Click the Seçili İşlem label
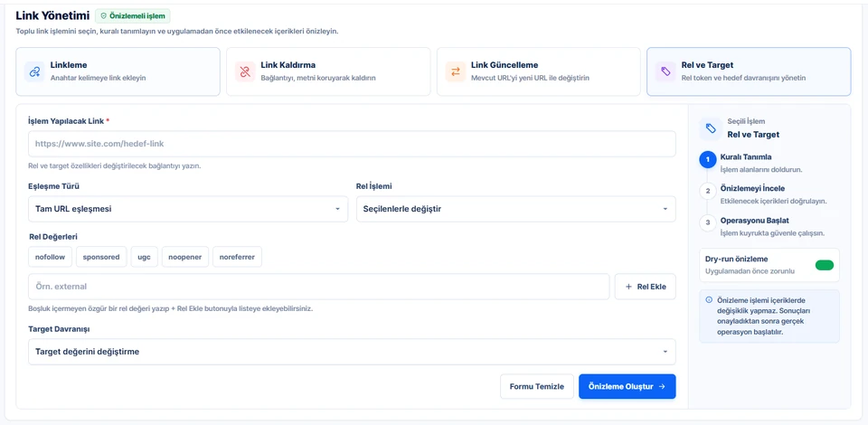The height and width of the screenshot is (425, 868). tap(746, 121)
